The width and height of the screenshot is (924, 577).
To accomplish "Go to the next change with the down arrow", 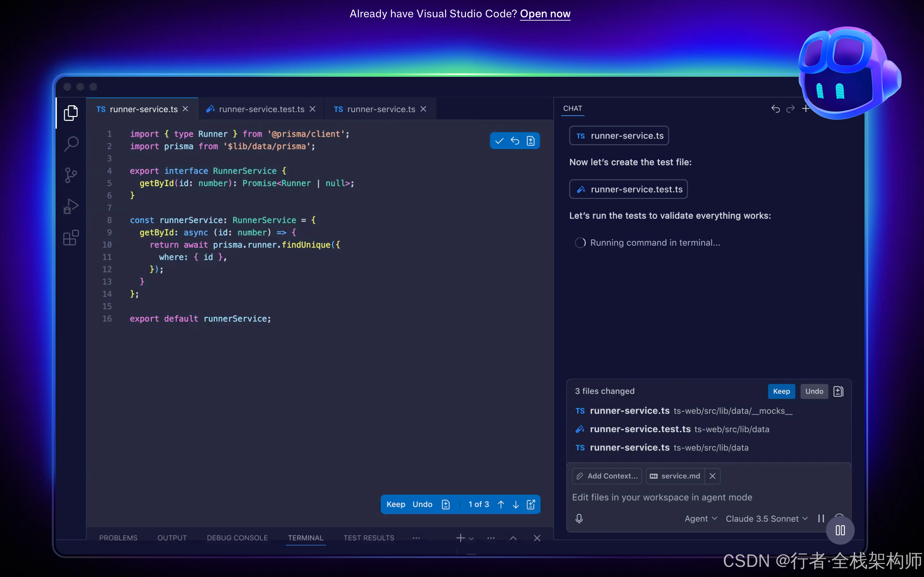I will 515,504.
